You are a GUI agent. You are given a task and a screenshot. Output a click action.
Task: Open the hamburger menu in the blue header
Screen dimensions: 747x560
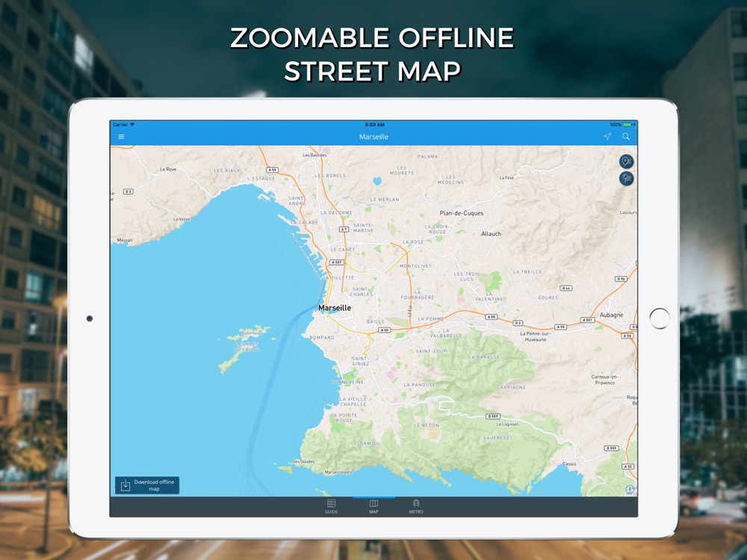122,137
